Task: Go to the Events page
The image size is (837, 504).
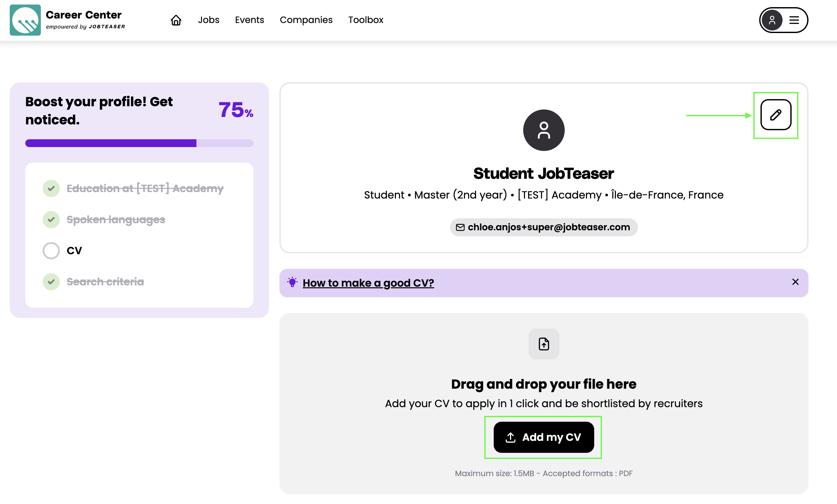Action: coord(249,20)
